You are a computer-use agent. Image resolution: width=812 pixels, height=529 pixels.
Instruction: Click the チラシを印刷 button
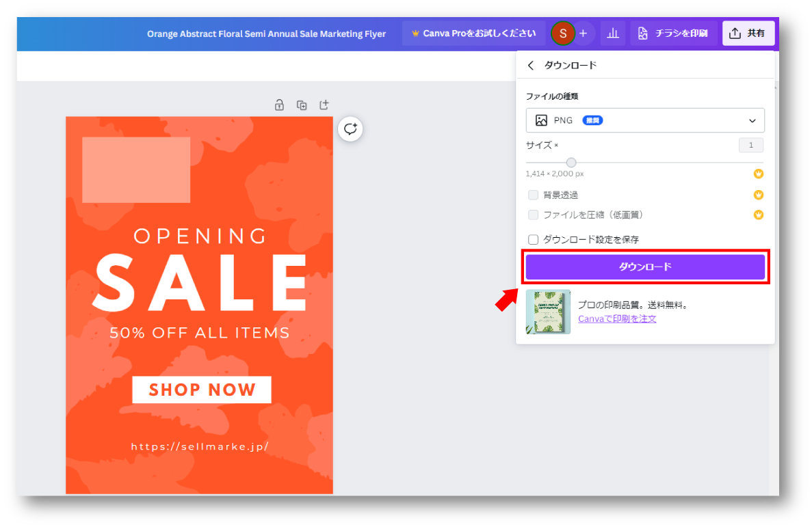pos(673,33)
